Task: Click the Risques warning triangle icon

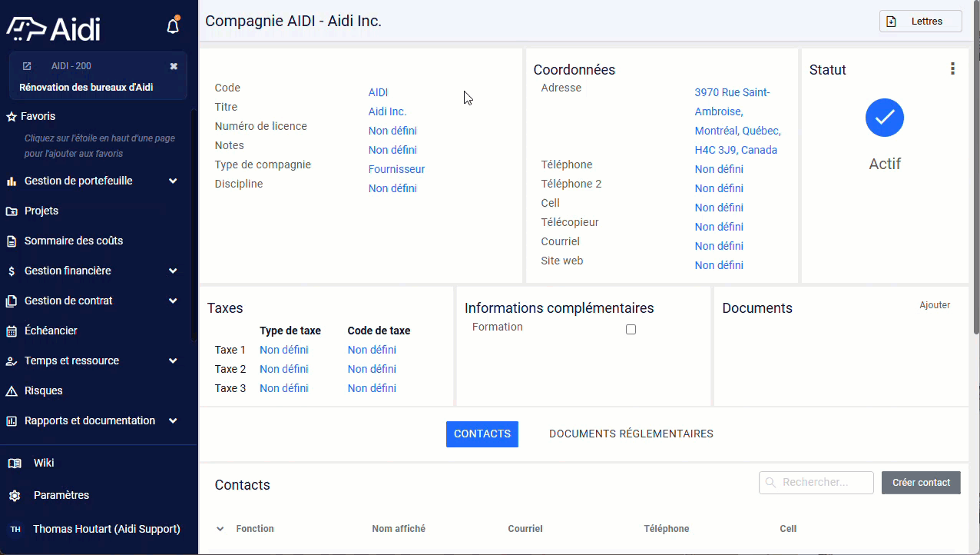Action: [x=12, y=391]
